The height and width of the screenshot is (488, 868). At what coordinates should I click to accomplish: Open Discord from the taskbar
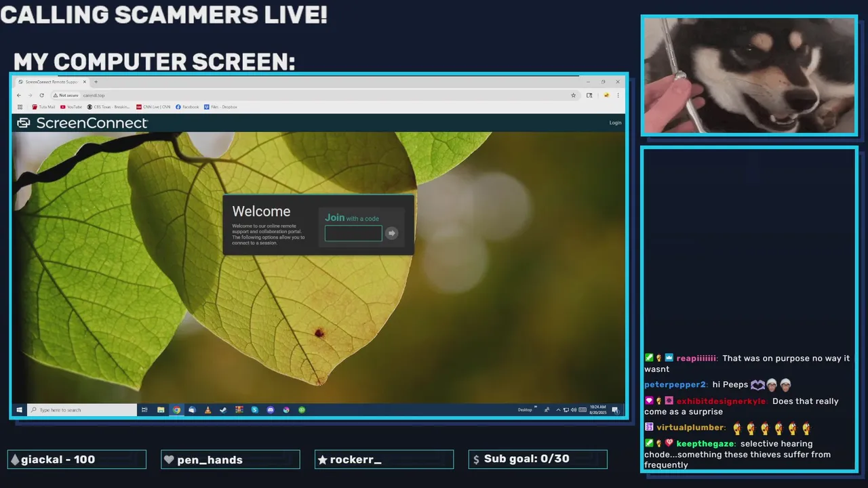click(271, 410)
